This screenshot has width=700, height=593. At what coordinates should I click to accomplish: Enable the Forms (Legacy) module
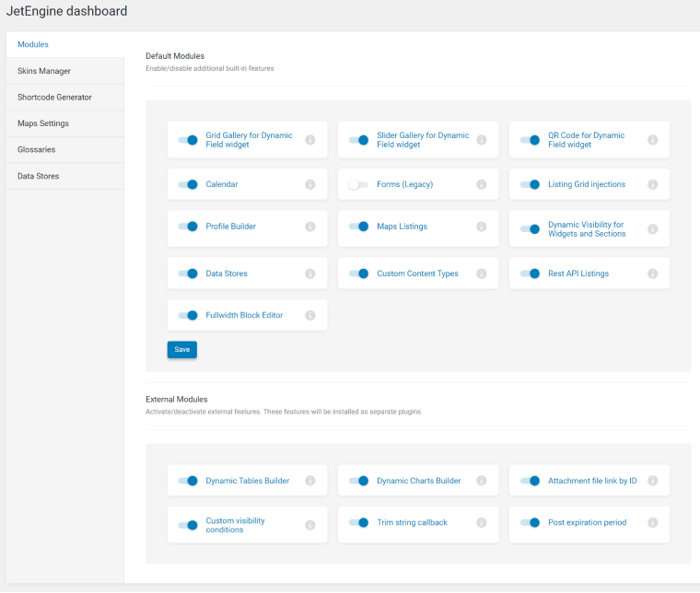click(x=358, y=184)
